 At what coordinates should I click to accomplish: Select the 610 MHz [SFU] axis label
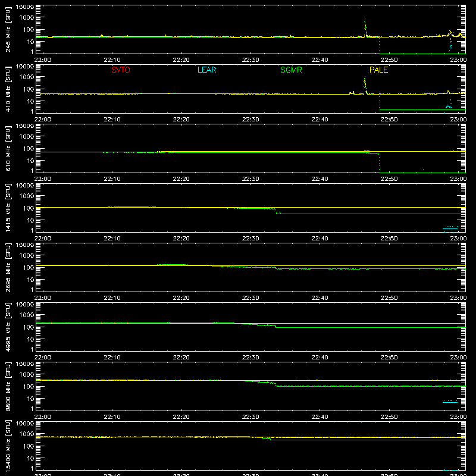point(8,148)
